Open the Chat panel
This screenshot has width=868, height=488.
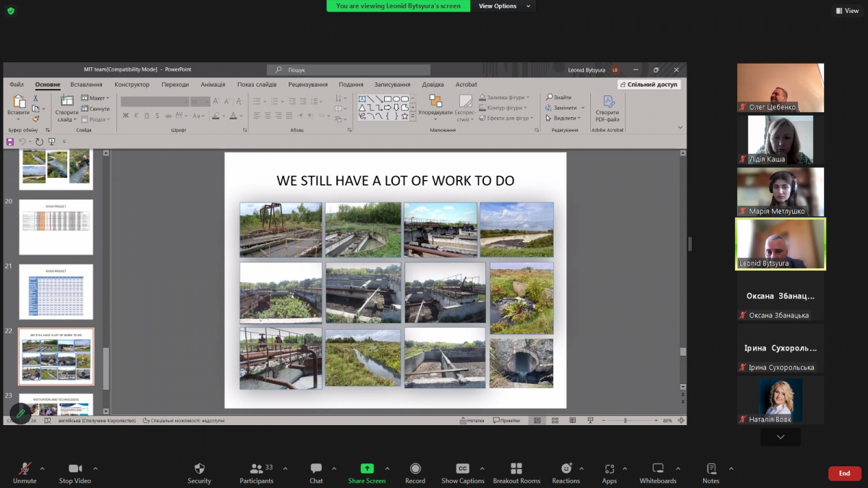pyautogui.click(x=316, y=468)
